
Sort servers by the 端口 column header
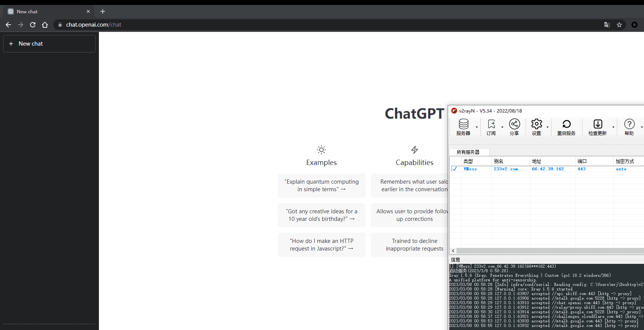(595, 161)
